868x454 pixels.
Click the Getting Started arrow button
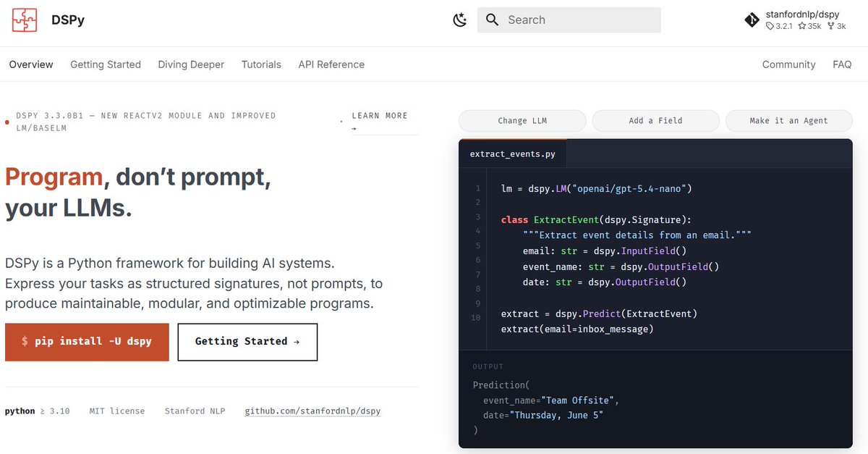coord(247,342)
